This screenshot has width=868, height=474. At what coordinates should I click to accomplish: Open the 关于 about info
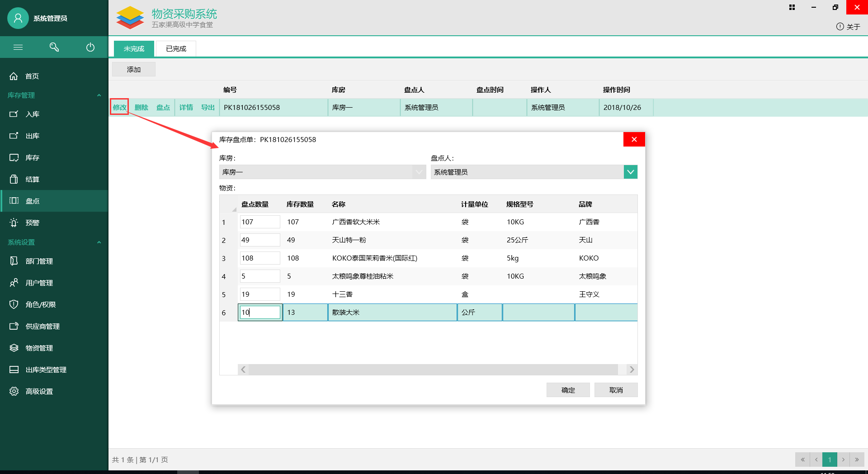click(848, 27)
